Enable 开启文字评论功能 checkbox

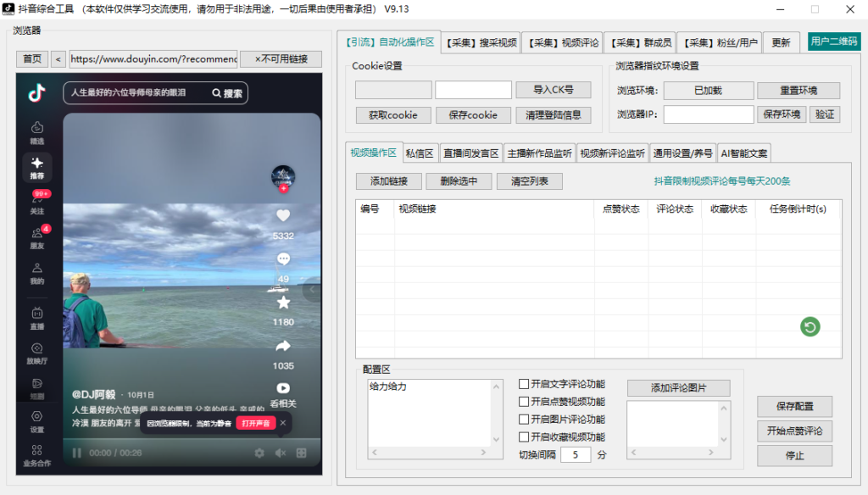(x=524, y=384)
